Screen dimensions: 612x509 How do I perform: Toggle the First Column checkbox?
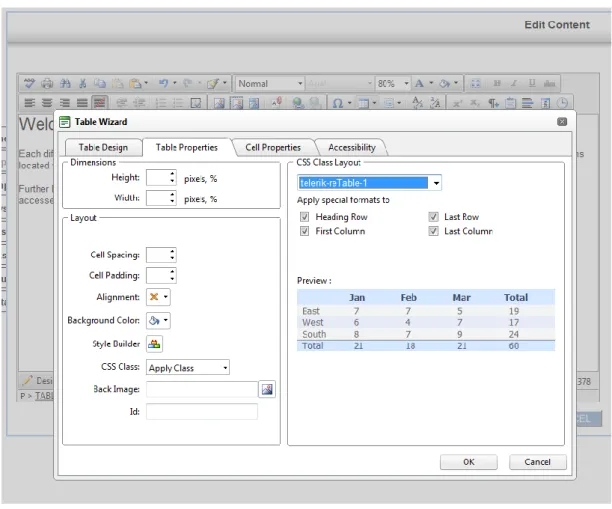point(304,231)
